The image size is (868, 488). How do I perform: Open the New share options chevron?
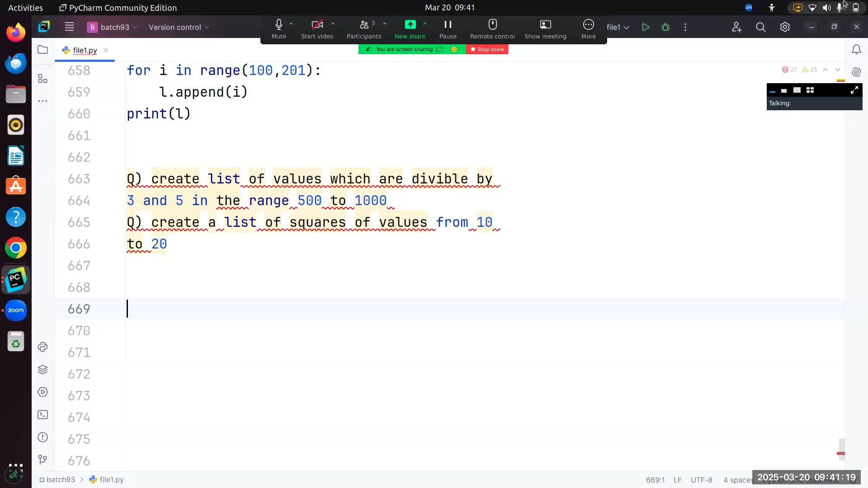[x=425, y=24]
